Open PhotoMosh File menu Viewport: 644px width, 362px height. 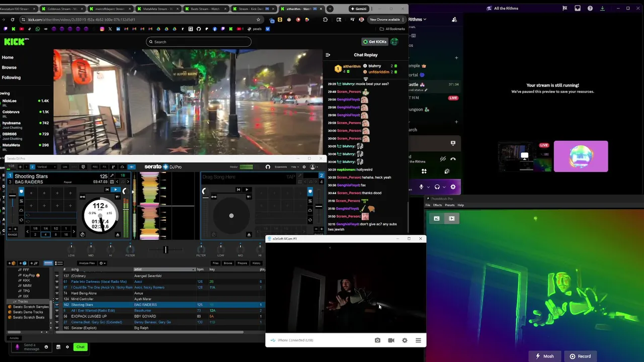coord(428,205)
